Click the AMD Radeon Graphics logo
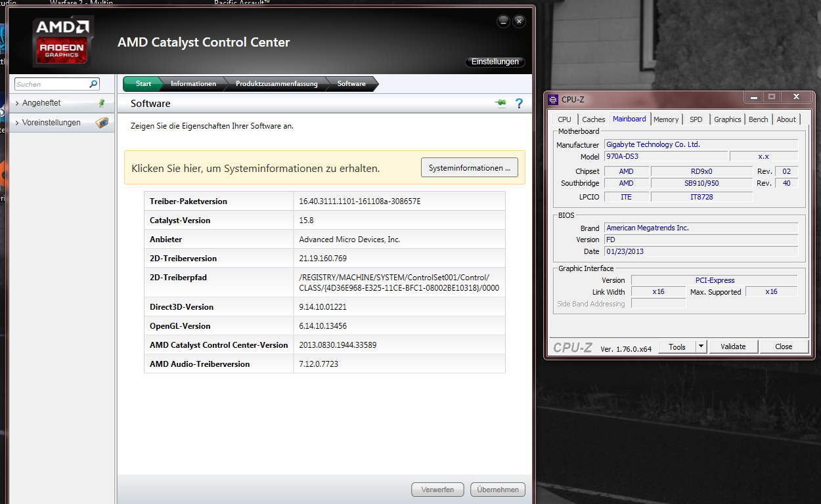 (x=63, y=41)
